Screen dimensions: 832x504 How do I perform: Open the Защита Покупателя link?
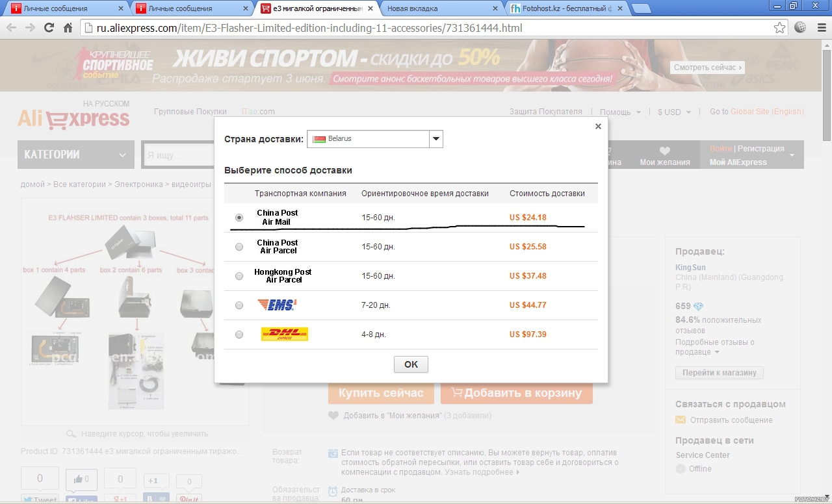pos(546,112)
